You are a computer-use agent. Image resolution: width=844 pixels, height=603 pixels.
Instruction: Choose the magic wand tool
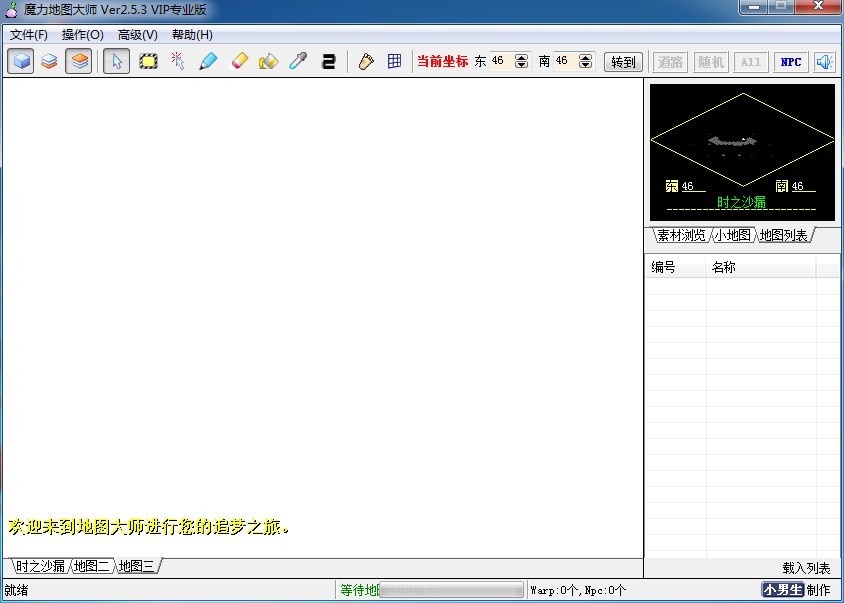click(178, 61)
